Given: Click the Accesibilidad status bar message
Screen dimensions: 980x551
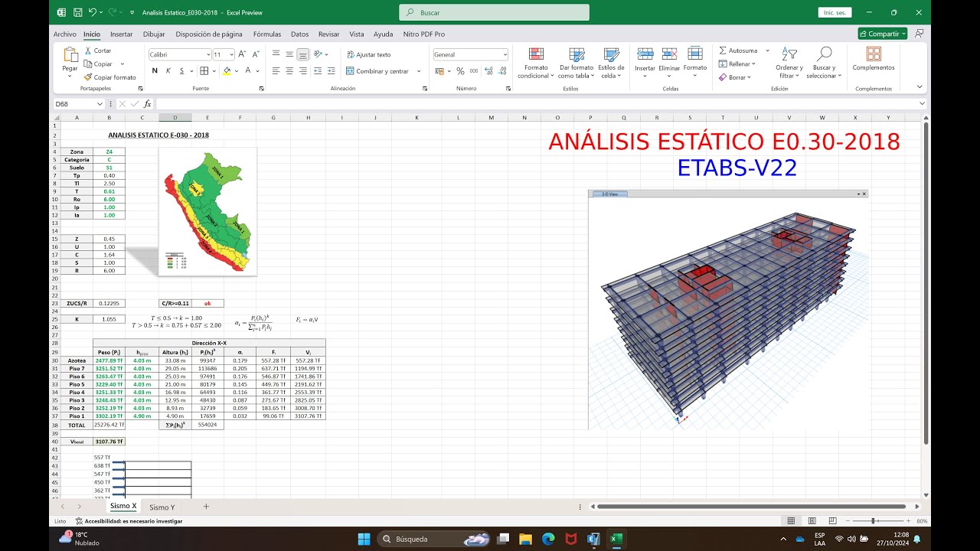Looking at the screenshot, I should (x=130, y=520).
